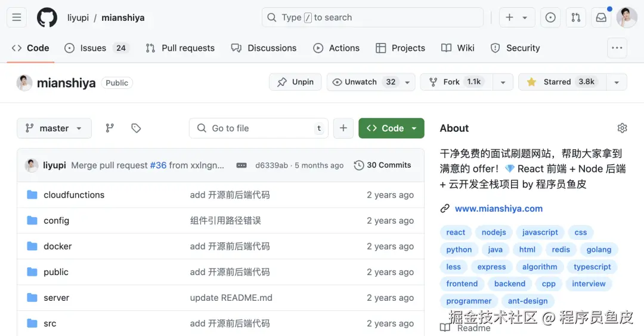The height and width of the screenshot is (336, 644).
Task: Click the typescript topic tag
Action: click(592, 267)
